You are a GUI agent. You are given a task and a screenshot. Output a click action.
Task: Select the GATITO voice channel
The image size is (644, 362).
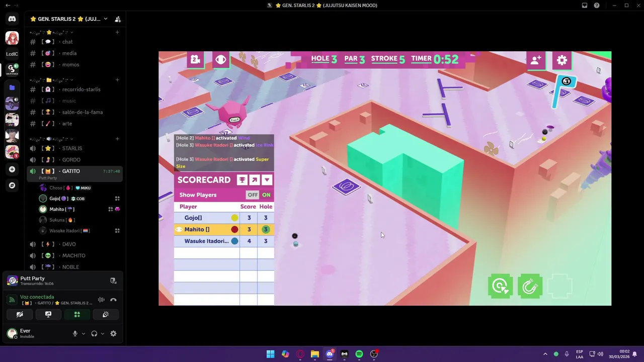tap(75, 173)
